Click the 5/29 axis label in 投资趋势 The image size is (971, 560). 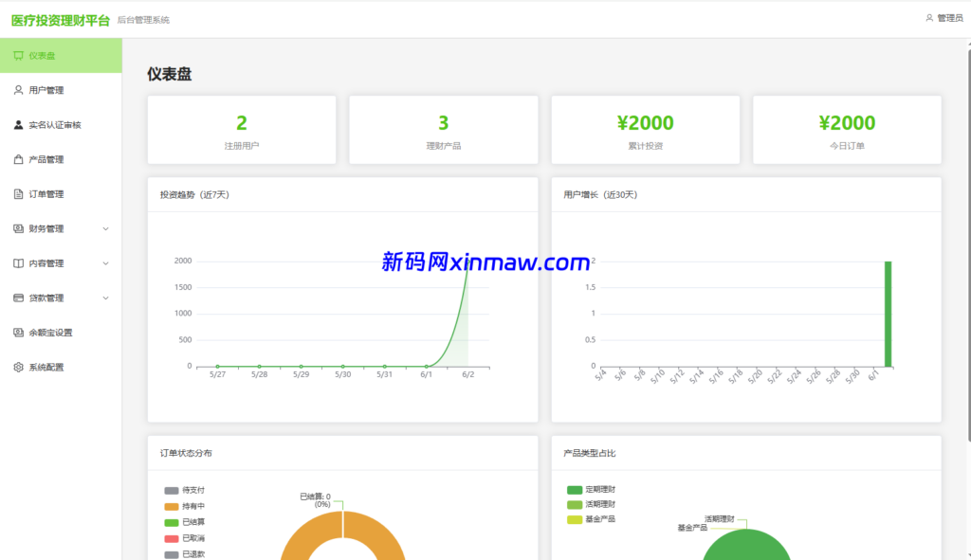tap(301, 375)
